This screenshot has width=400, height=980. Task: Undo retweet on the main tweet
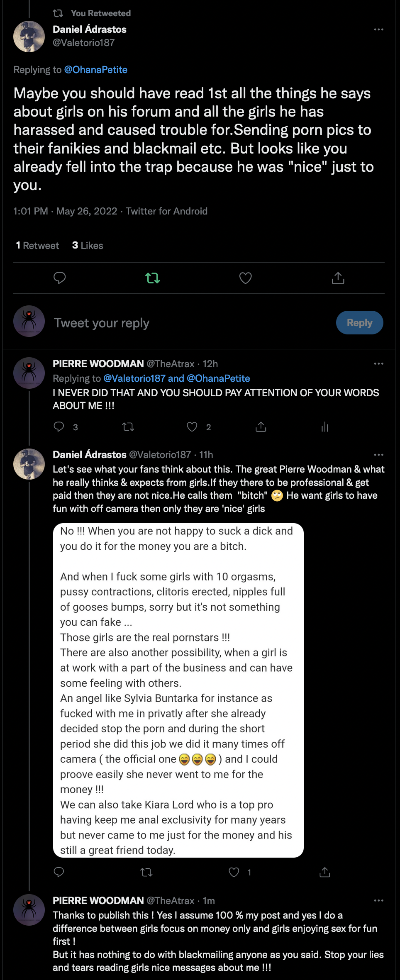point(153,278)
